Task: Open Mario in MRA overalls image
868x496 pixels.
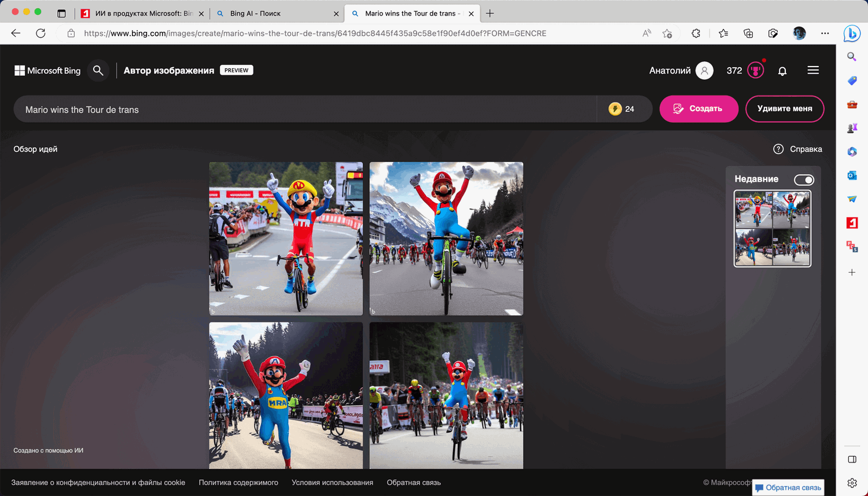Action: tap(286, 395)
